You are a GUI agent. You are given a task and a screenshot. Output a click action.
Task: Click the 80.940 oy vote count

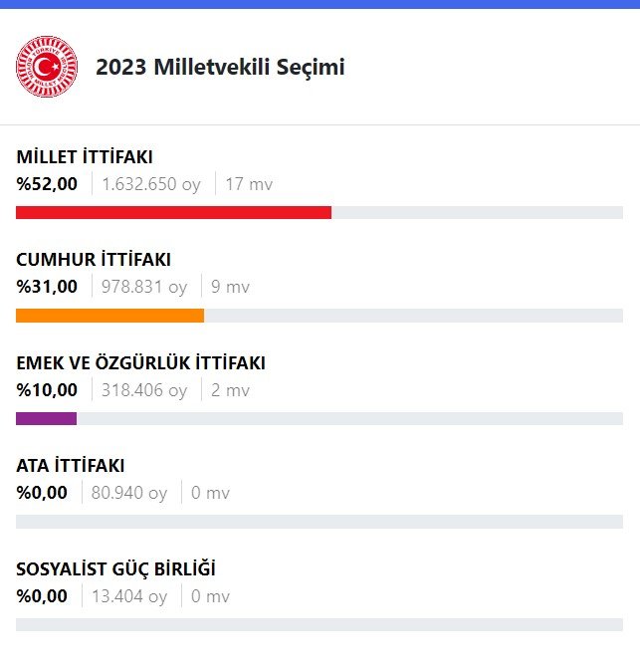[129, 493]
